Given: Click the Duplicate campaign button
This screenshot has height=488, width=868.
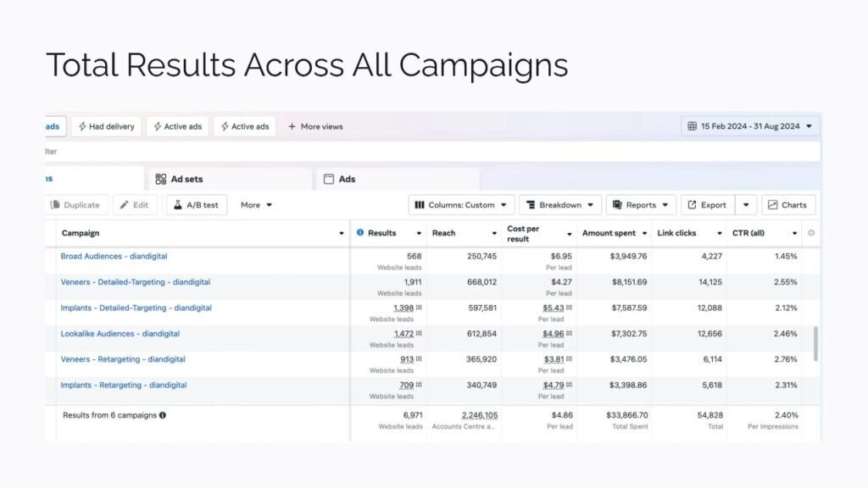Looking at the screenshot, I should point(75,205).
